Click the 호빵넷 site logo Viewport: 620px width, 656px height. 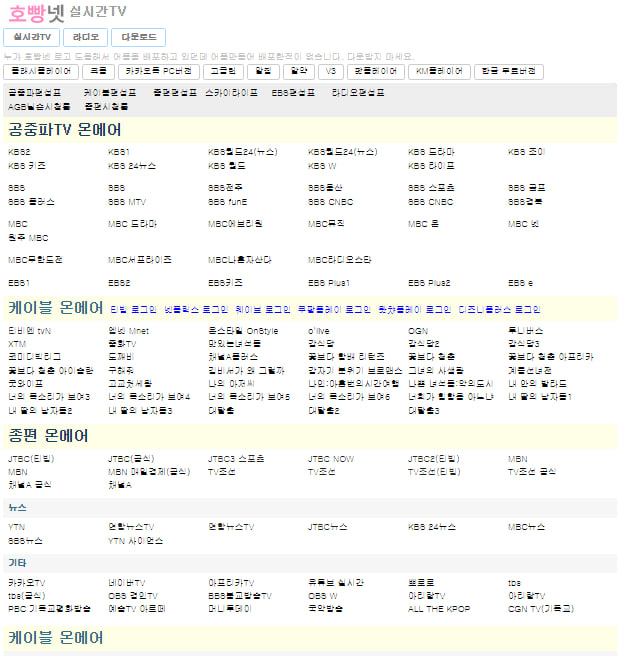tap(36, 13)
